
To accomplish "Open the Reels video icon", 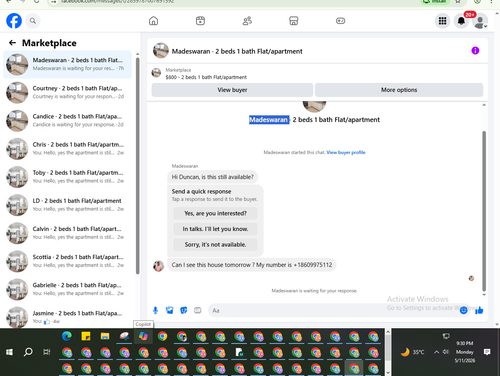I will coord(200,21).
